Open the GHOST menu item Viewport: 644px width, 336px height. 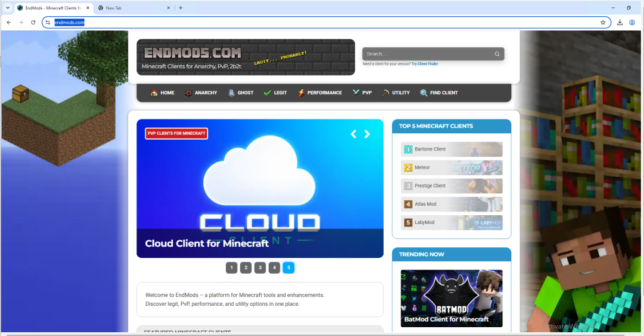tap(241, 93)
